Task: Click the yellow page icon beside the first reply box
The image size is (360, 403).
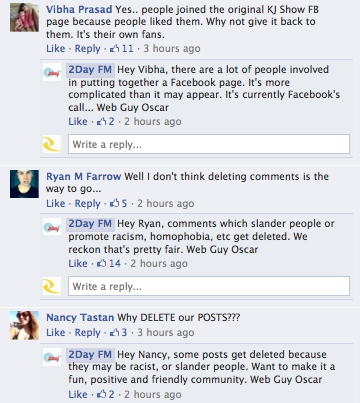Action: (52, 144)
